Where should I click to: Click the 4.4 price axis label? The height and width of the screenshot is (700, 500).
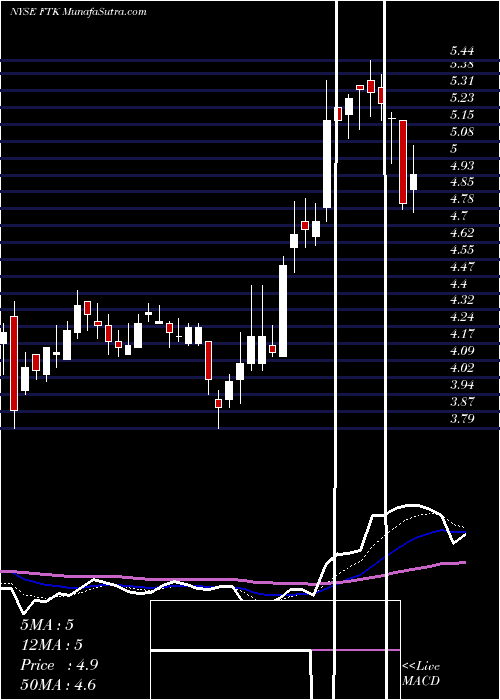[458, 283]
